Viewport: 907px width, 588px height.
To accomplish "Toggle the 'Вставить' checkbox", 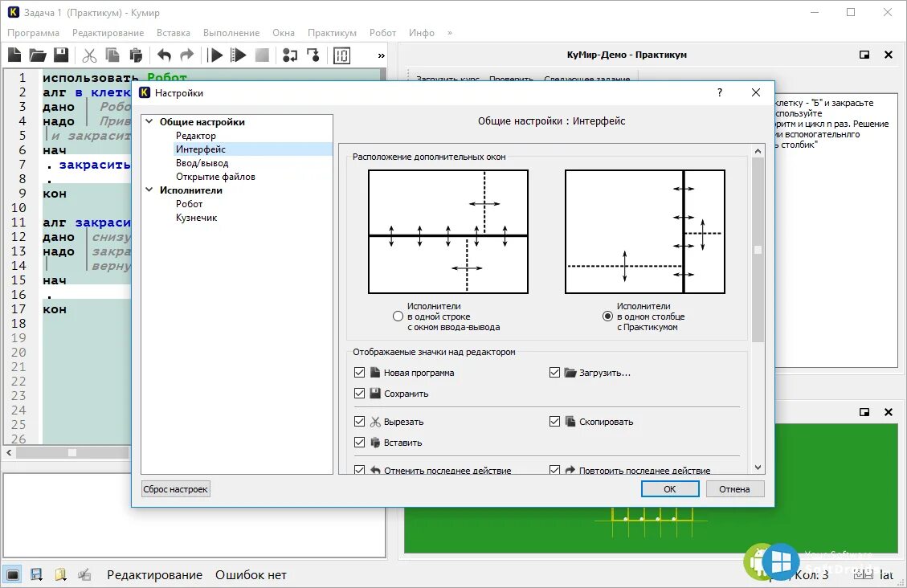I will (x=359, y=443).
